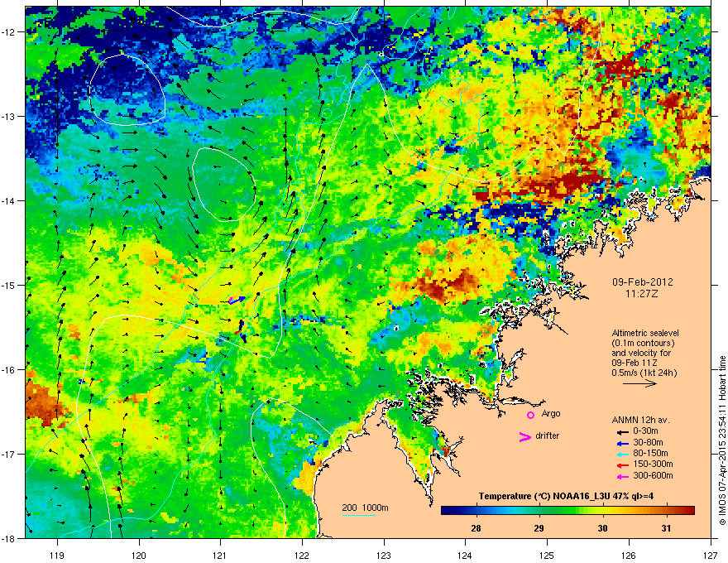
Task: Click the date label 09-Feb-2012
Action: tap(642, 282)
